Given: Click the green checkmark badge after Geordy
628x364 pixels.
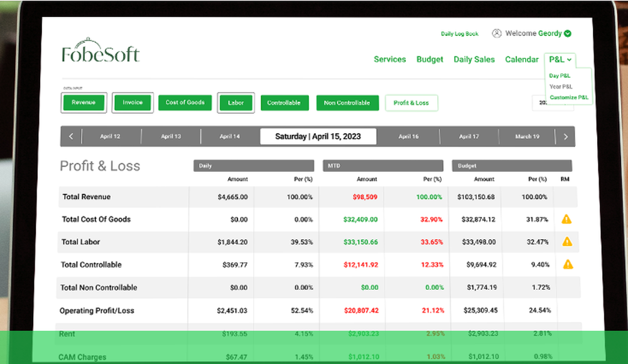Looking at the screenshot, I should (x=568, y=34).
